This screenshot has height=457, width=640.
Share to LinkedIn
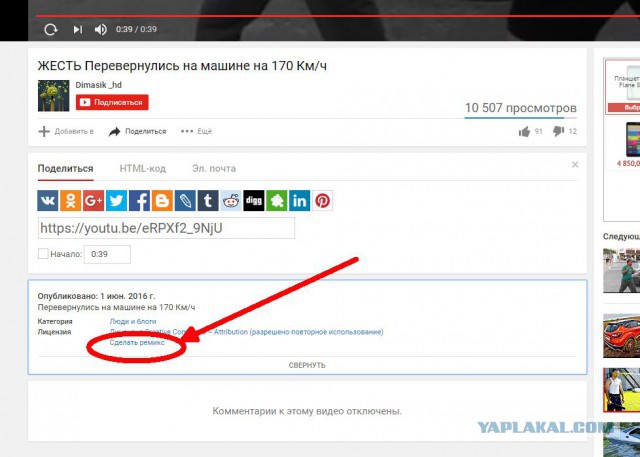(299, 200)
